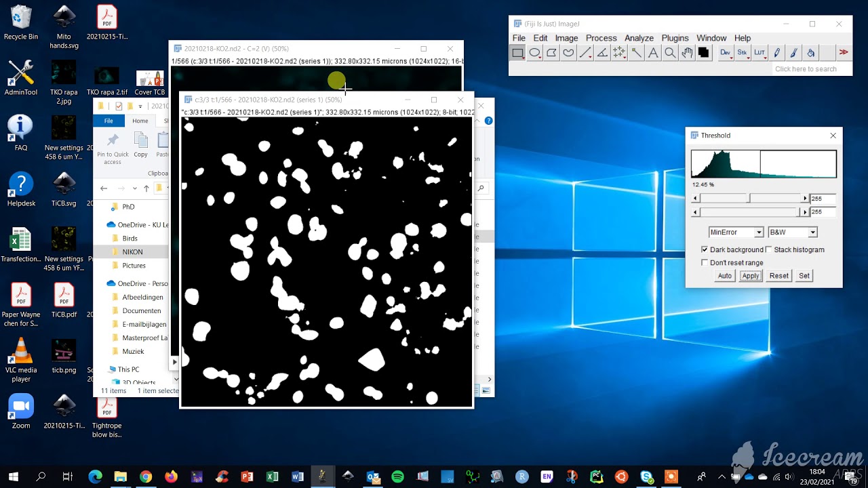Click the ImageJ search field
The width and height of the screenshot is (868, 488).
coord(811,68)
